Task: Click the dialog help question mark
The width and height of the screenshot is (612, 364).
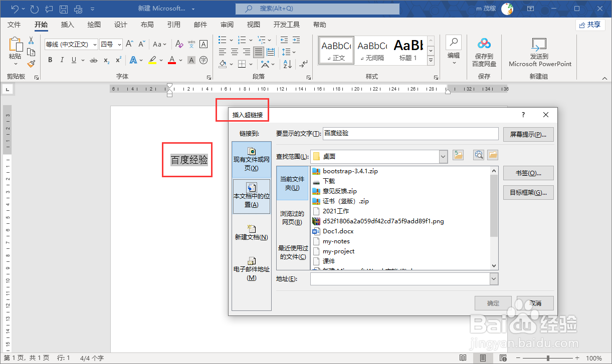Action: [x=523, y=115]
